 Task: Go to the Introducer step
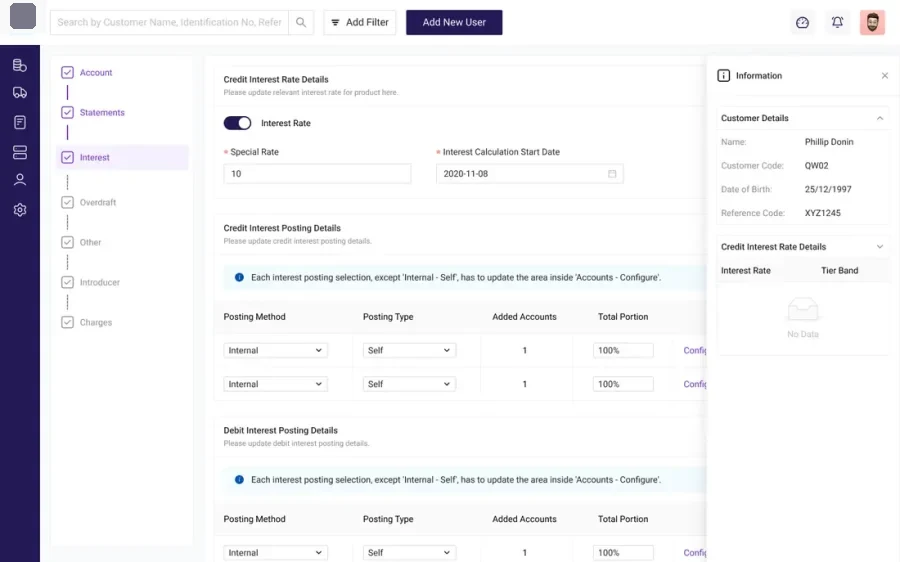point(100,282)
